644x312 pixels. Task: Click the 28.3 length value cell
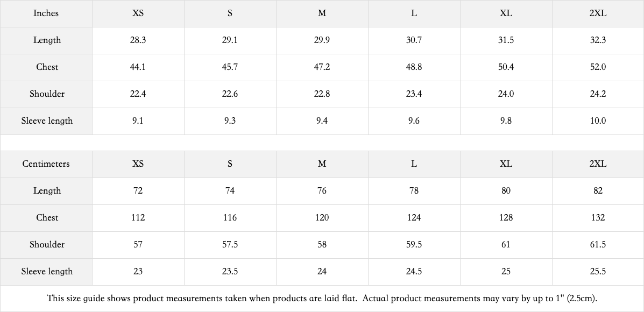(138, 40)
